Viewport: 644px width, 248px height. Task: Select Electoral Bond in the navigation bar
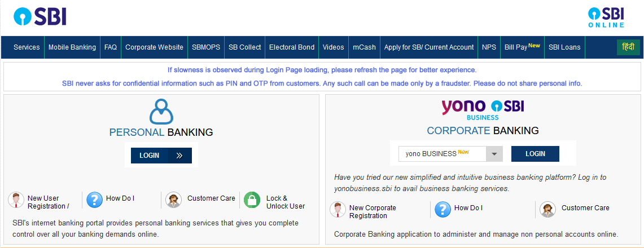[292, 47]
